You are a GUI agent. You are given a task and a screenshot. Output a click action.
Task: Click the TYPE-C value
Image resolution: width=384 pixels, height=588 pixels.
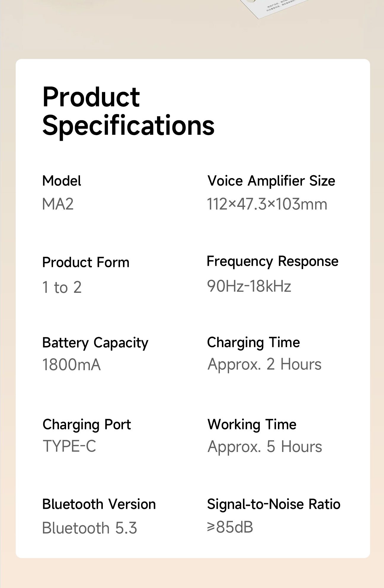click(69, 446)
